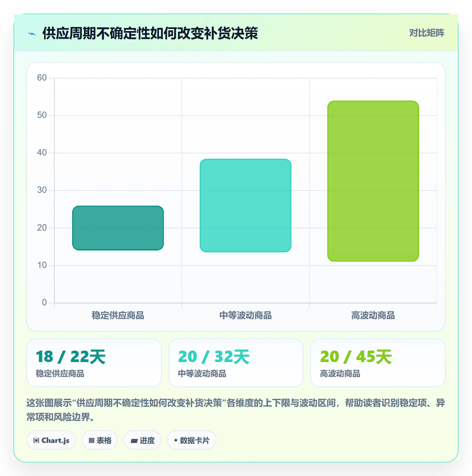Viewport: 472px width, 476px height.
Task: Select the dark teal 稳定供应商品 bar
Action: (118, 228)
